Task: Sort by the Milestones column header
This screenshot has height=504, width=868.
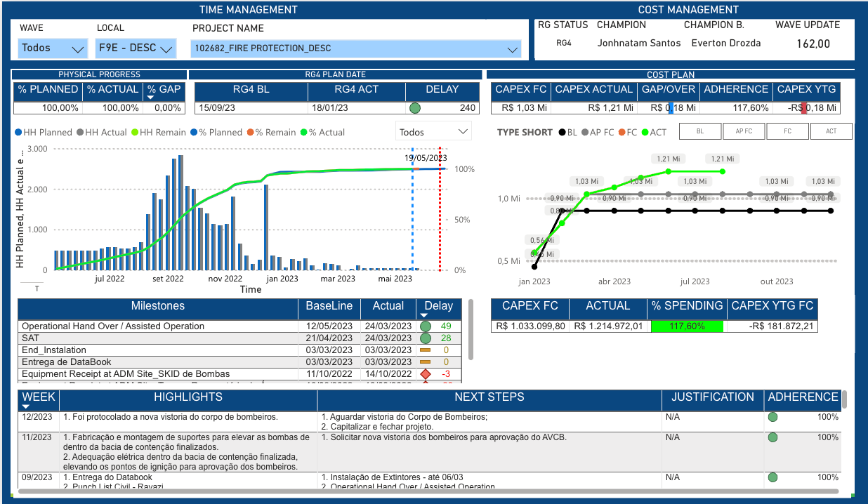Action: click(x=157, y=306)
